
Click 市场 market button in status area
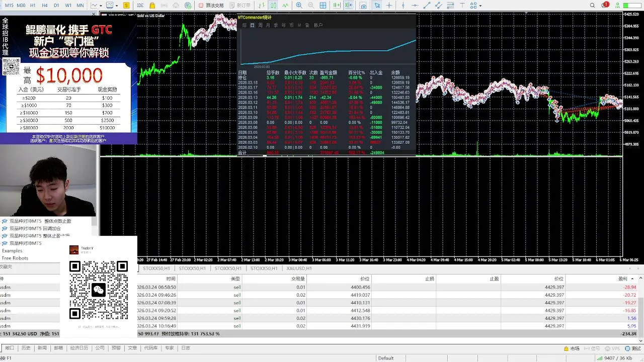[572, 348]
